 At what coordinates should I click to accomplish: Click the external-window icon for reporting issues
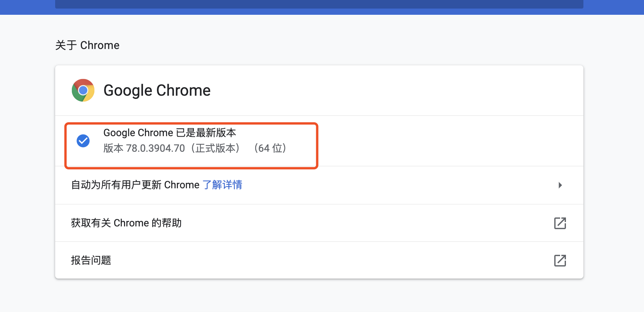click(560, 260)
